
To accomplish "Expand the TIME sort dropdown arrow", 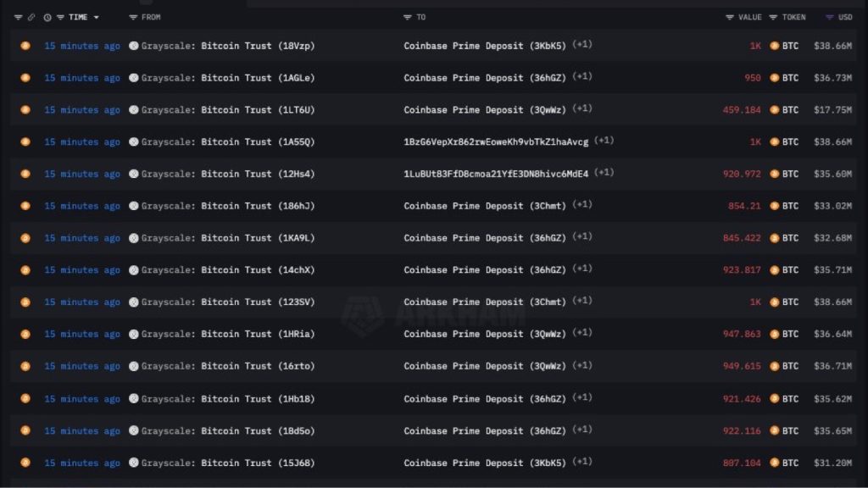I will click(x=97, y=17).
